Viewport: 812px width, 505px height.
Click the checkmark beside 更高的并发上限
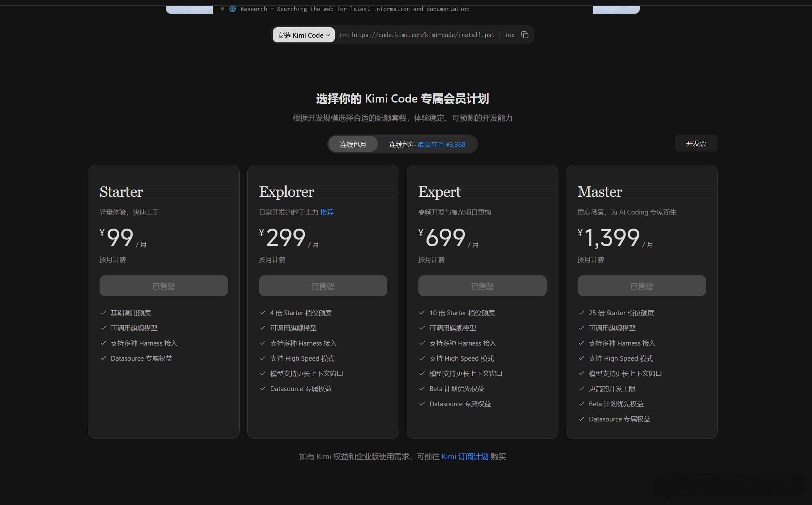tap(581, 389)
